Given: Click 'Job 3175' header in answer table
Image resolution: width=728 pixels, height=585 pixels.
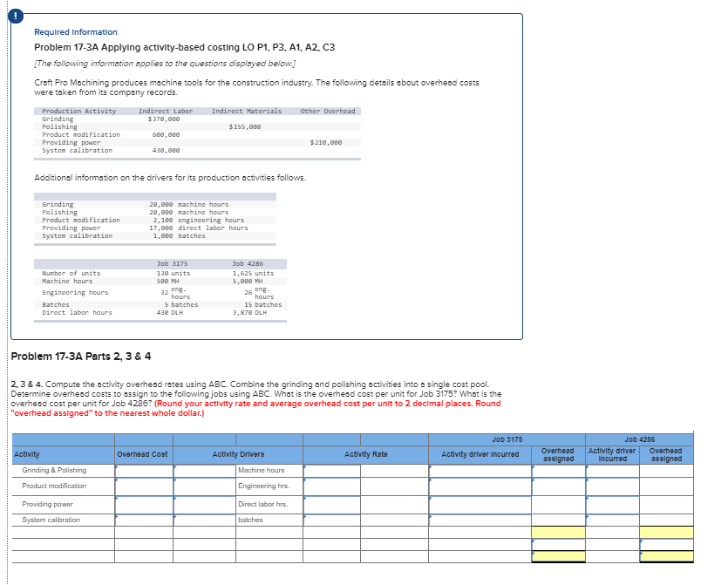Looking at the screenshot, I should click(x=507, y=439).
